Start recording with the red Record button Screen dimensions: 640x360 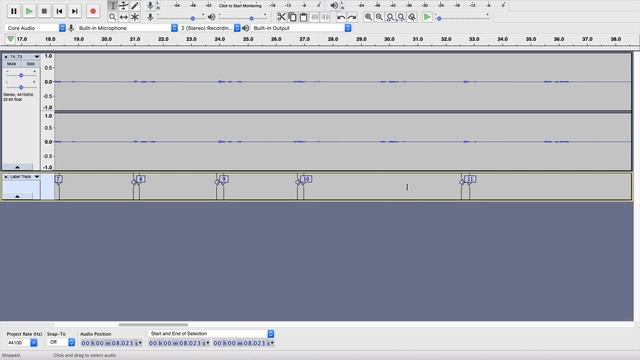(x=93, y=11)
